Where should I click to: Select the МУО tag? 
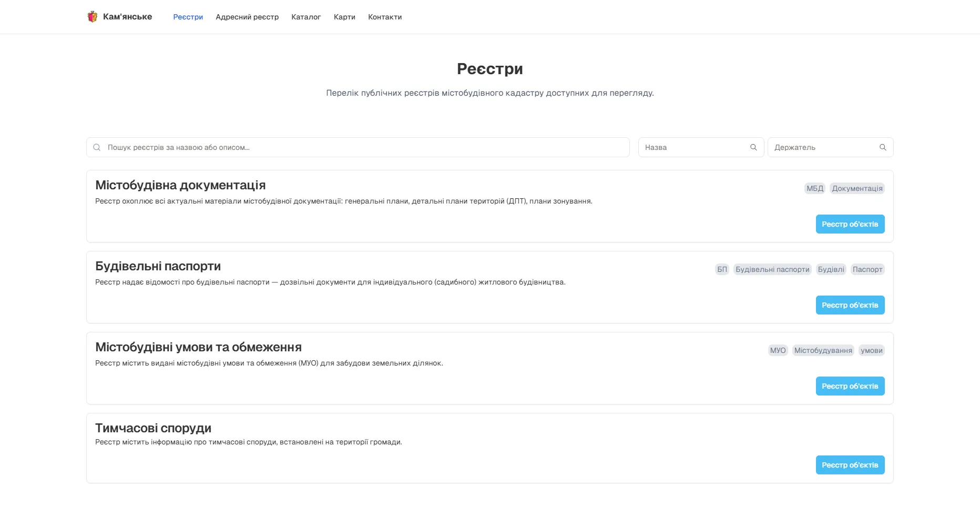(778, 350)
